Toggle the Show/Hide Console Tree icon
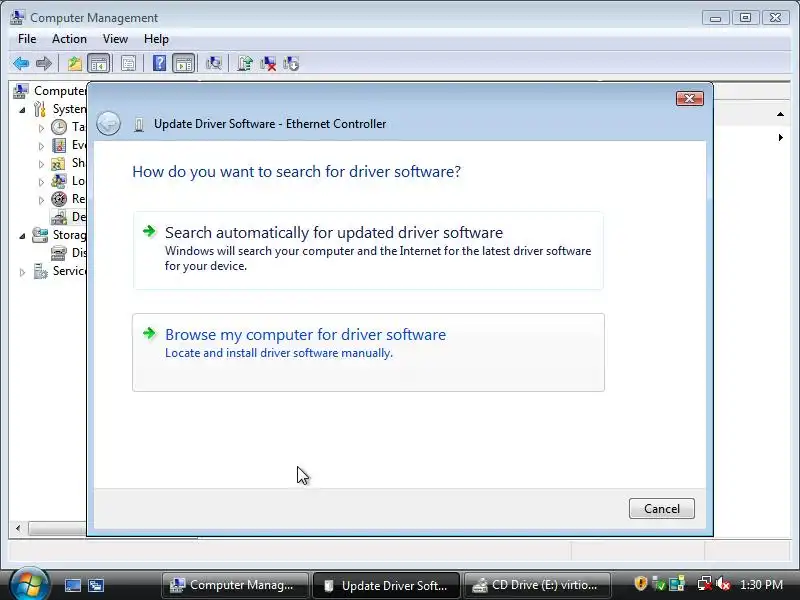800x600 pixels. pyautogui.click(x=98, y=64)
